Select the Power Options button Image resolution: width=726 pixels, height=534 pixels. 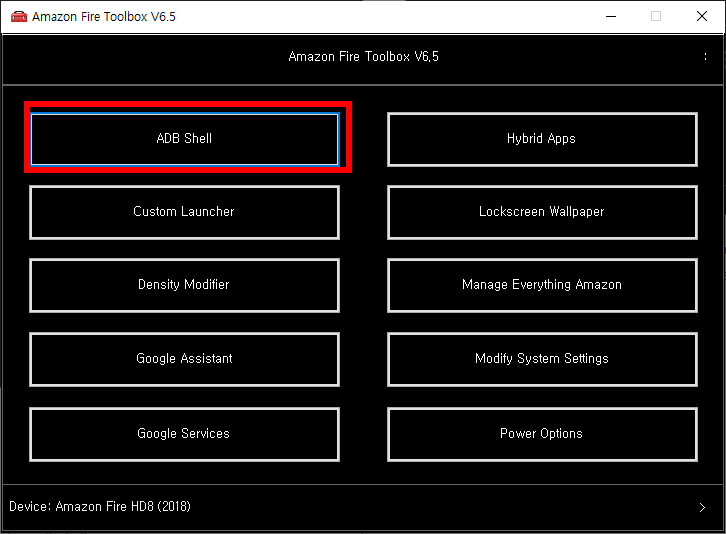point(542,434)
